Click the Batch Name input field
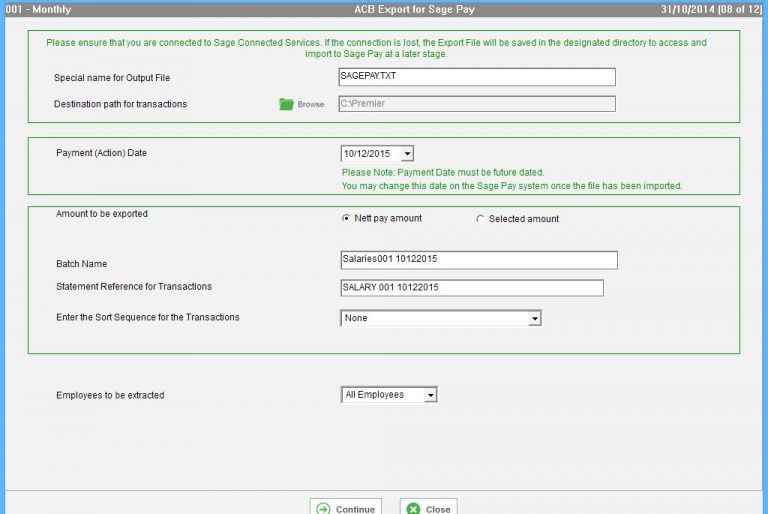The image size is (768, 514). [x=479, y=260]
